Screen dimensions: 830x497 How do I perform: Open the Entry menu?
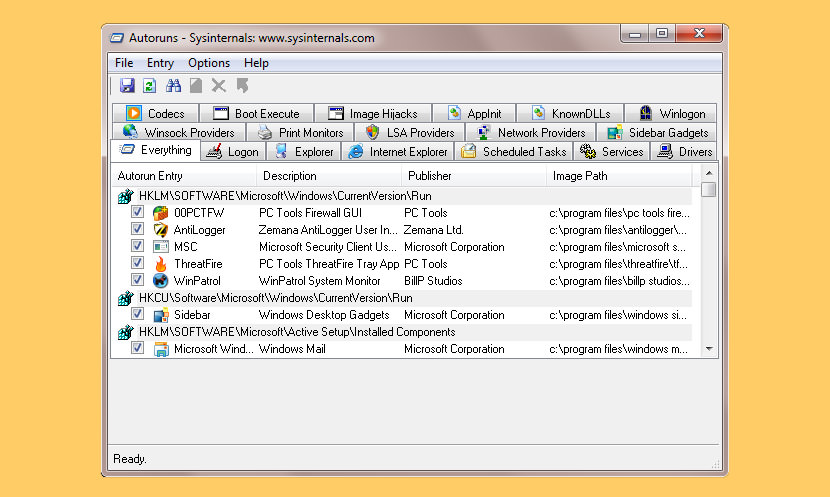160,63
